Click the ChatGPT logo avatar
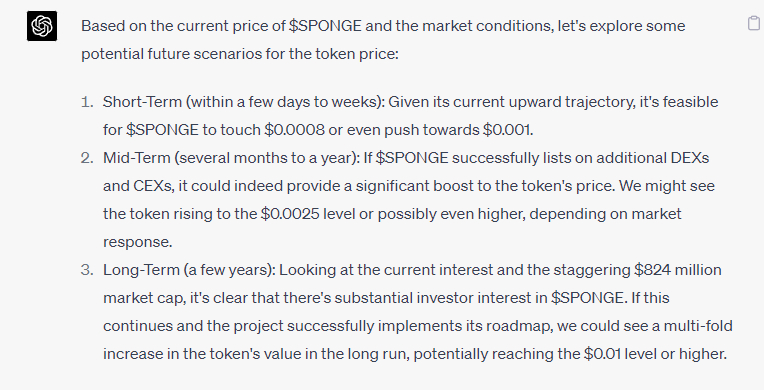 coord(42,26)
